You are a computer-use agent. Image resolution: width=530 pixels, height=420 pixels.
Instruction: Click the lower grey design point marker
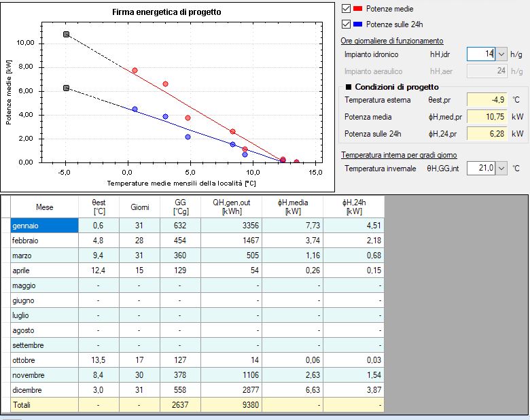coord(67,88)
